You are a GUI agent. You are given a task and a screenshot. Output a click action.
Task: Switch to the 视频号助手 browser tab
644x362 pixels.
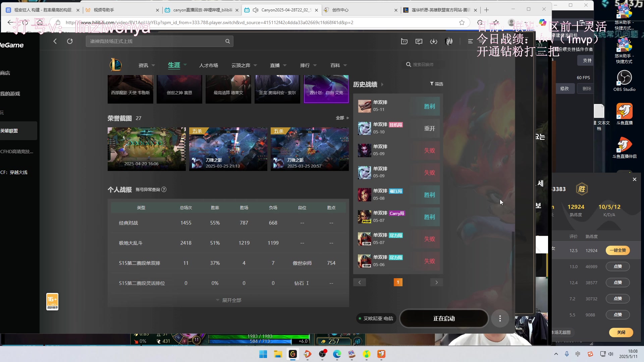coord(122,10)
